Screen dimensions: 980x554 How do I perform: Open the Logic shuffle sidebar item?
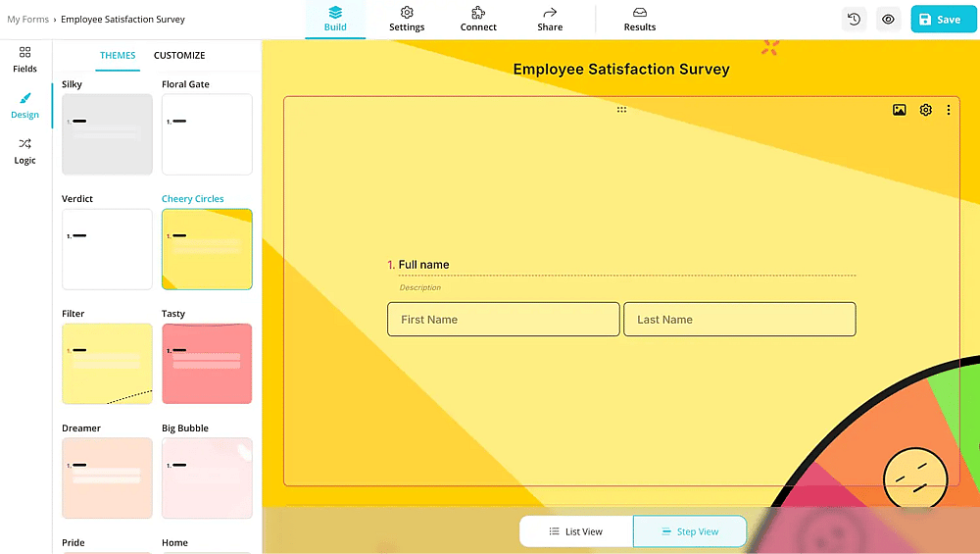pyautogui.click(x=25, y=151)
